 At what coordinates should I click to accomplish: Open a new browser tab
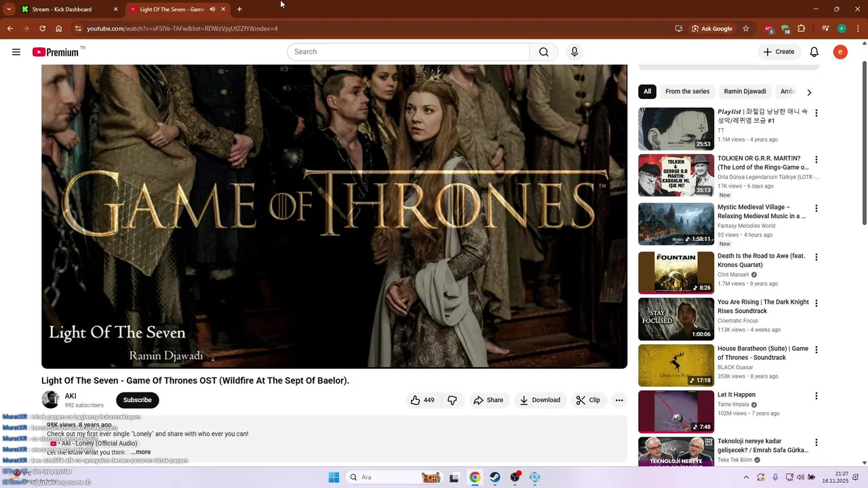click(x=239, y=9)
